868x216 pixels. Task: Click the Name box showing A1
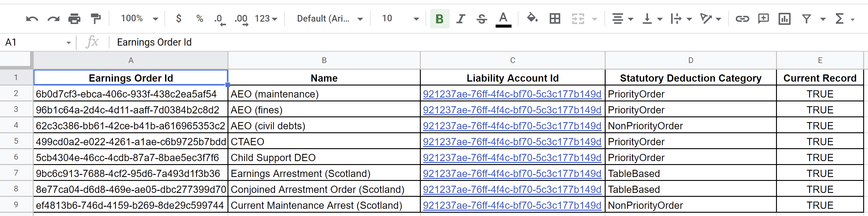34,42
